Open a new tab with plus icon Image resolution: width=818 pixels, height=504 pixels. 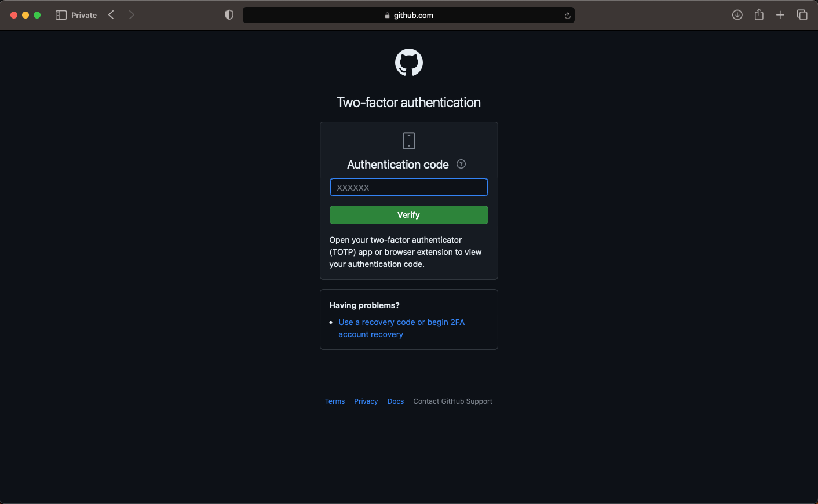[x=780, y=15]
